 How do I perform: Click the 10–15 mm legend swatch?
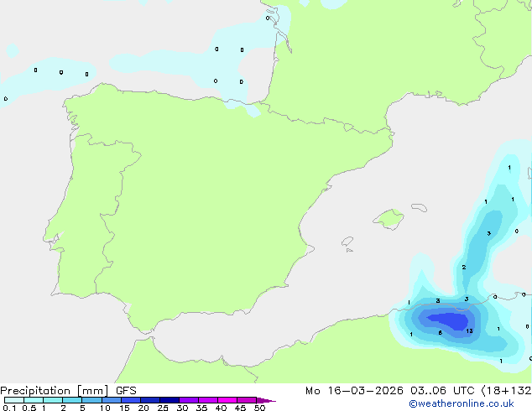pos(111,400)
